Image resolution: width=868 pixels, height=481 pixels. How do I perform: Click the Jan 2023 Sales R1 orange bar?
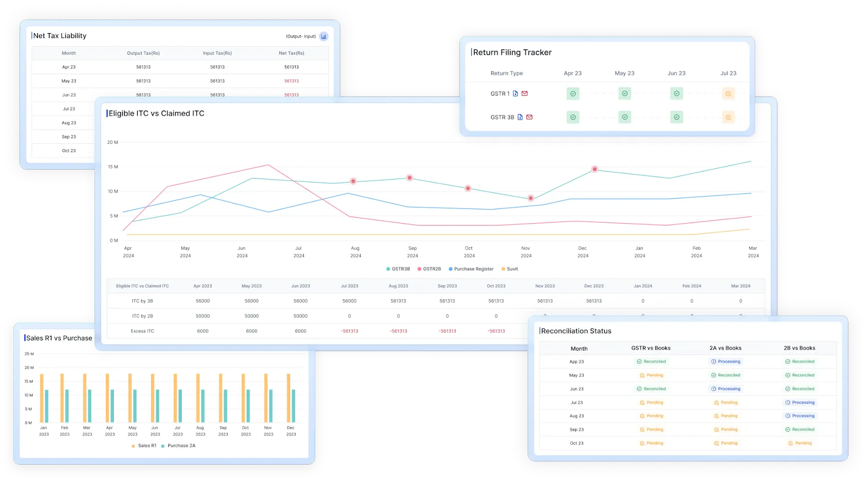click(42, 398)
